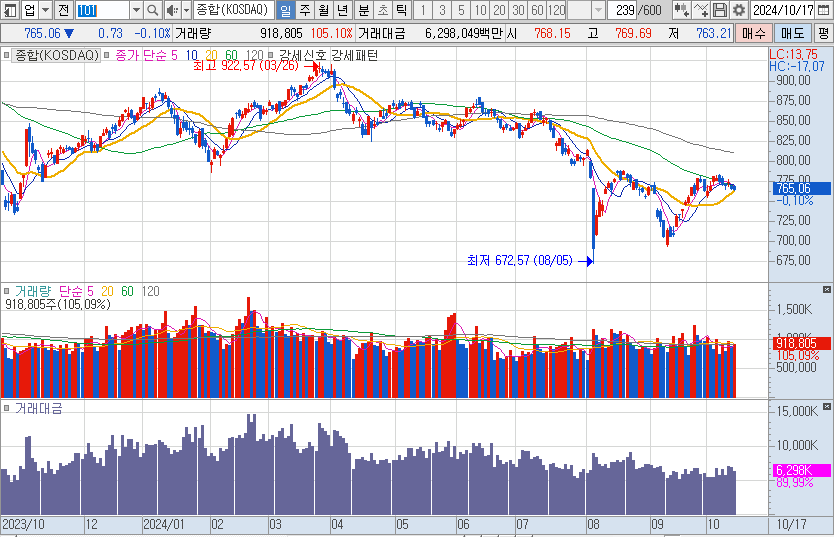Viewport: 834px width, 537px height.
Task: Click the 5 MA legend in price chart
Action: tap(174, 55)
